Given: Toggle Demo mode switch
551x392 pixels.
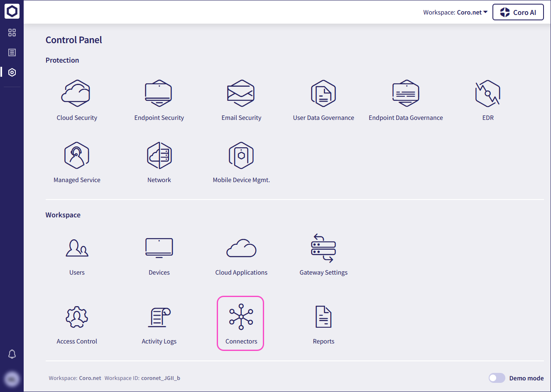Looking at the screenshot, I should tap(497, 378).
